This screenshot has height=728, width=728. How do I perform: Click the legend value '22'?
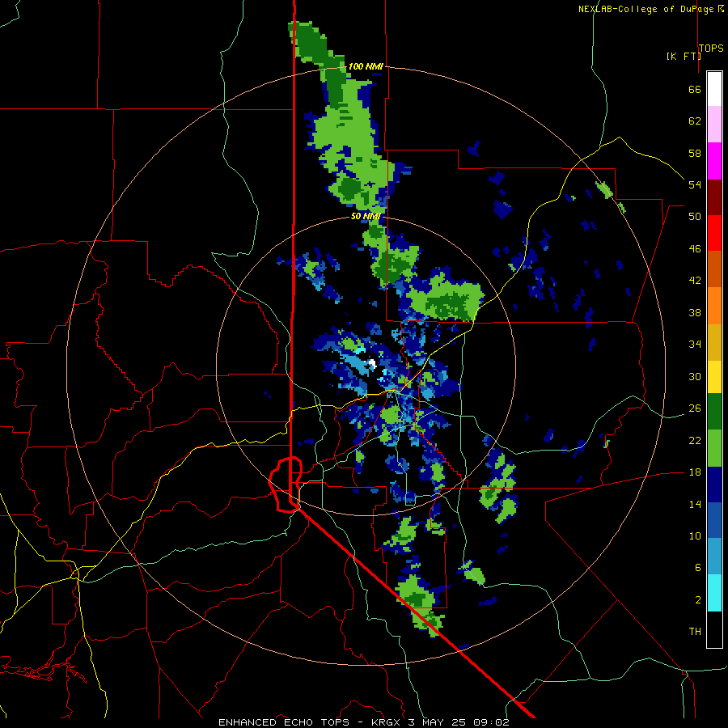coord(695,440)
